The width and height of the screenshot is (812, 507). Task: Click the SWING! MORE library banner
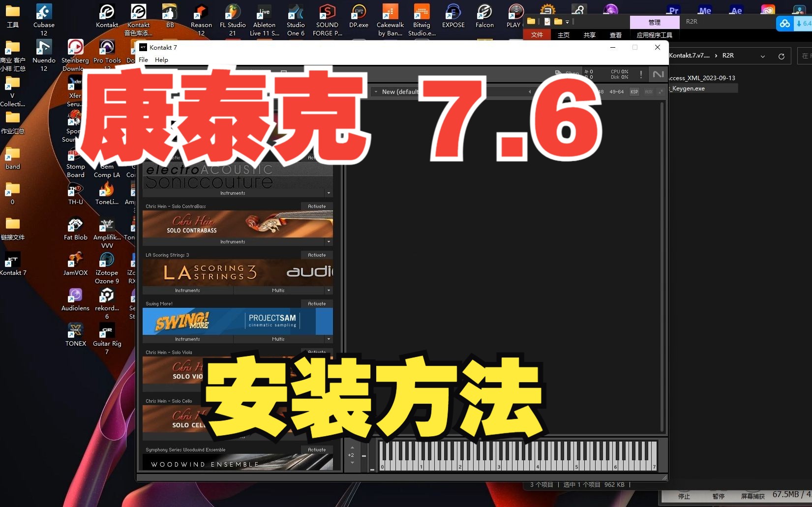[238, 322]
